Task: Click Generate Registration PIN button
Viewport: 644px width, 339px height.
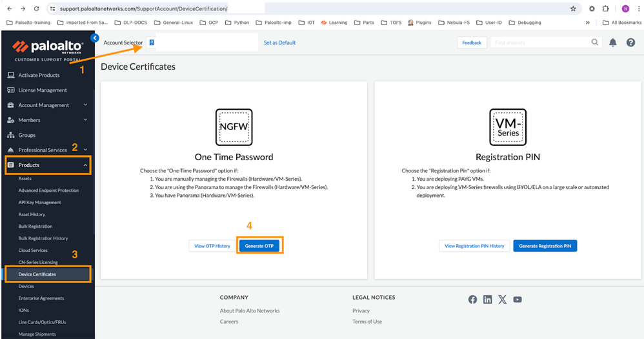Action: pos(545,246)
